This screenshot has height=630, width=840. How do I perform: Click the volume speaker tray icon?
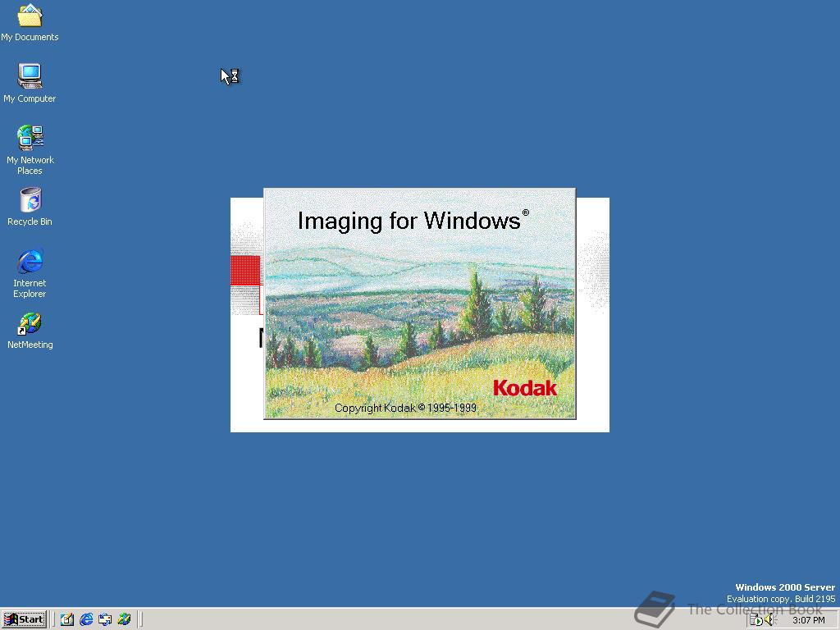pos(769,620)
